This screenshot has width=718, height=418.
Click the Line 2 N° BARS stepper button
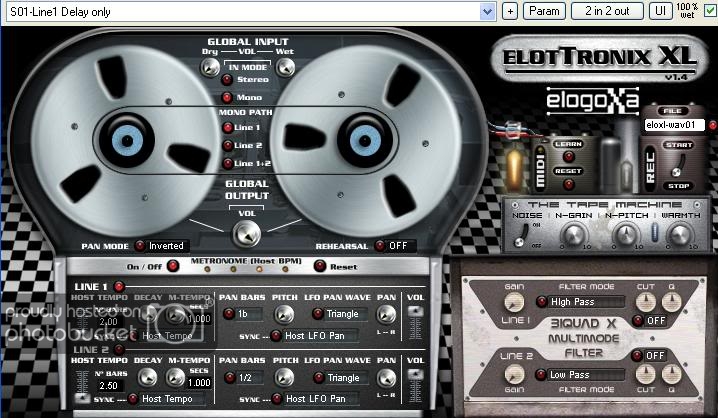pyautogui.click(x=82, y=398)
